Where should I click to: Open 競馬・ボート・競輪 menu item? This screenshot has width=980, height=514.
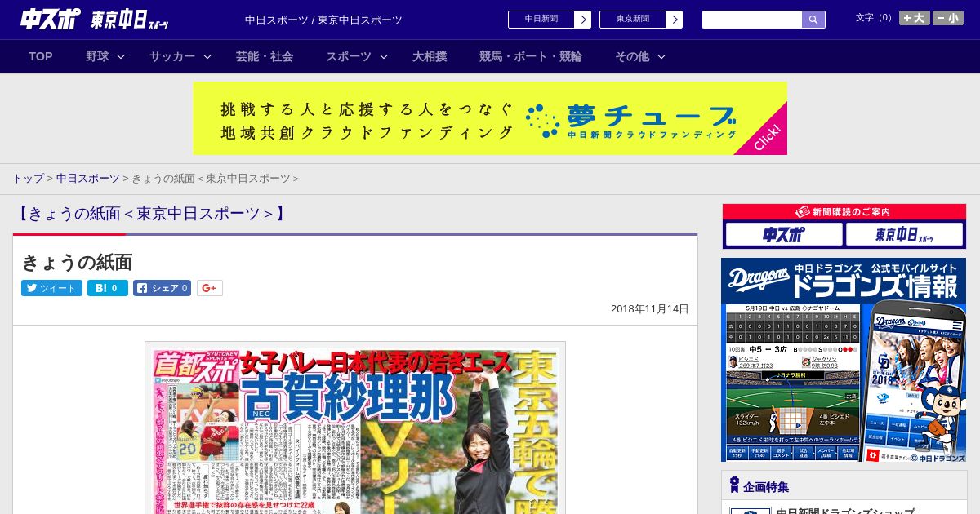(531, 56)
